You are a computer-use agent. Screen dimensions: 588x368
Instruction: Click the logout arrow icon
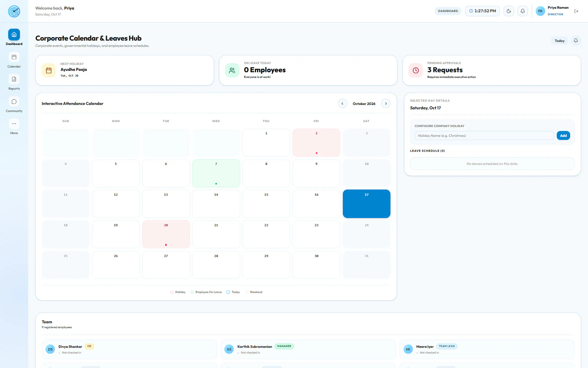(576, 11)
